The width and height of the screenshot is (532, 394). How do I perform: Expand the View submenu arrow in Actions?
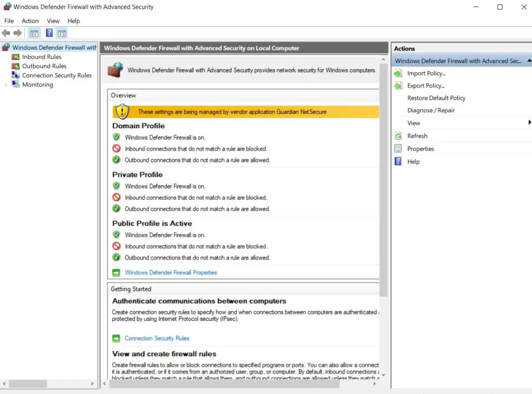coord(529,123)
